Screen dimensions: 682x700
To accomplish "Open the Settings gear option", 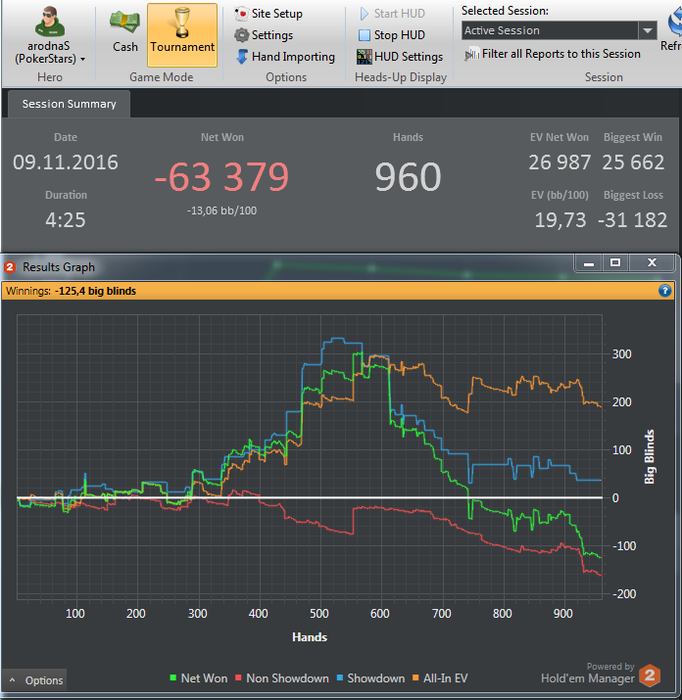I will coord(264,35).
